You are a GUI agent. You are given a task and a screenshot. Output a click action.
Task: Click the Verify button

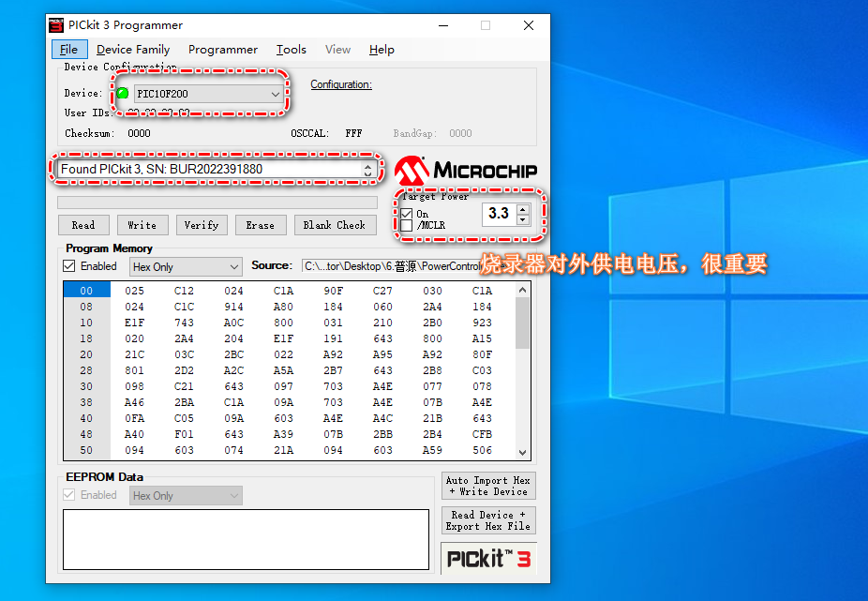202,225
